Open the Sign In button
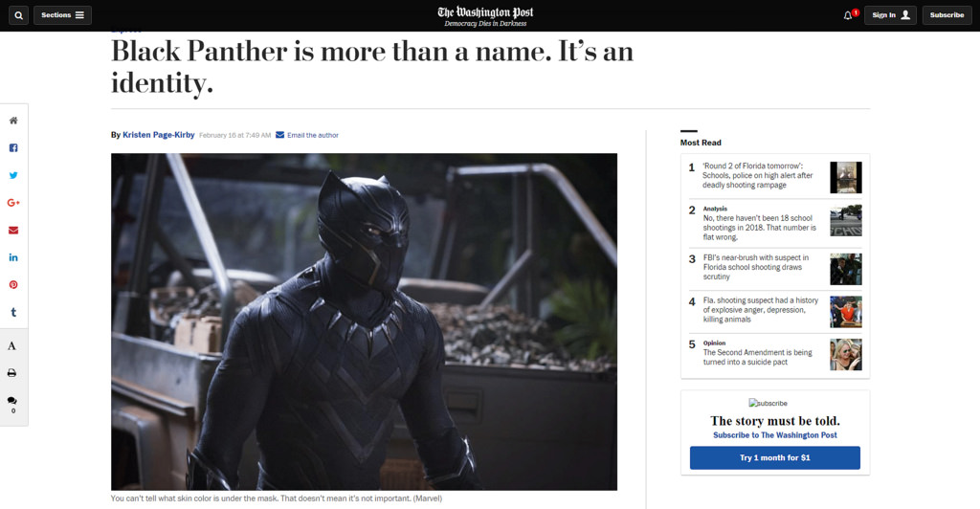 pyautogui.click(x=890, y=15)
